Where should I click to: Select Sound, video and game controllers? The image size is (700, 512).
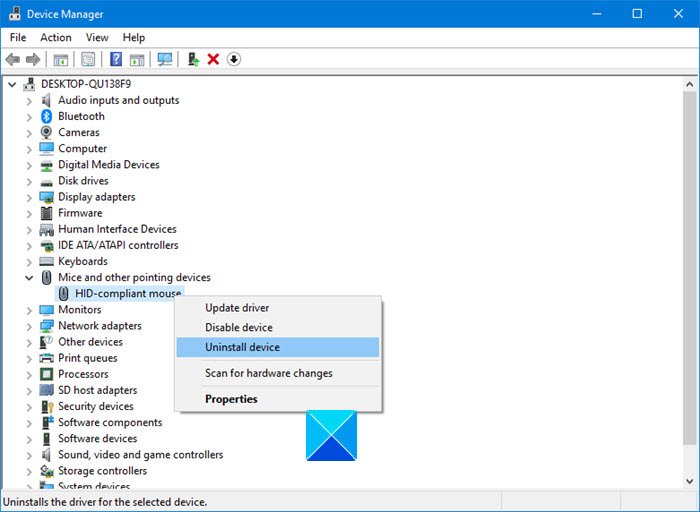(x=140, y=455)
